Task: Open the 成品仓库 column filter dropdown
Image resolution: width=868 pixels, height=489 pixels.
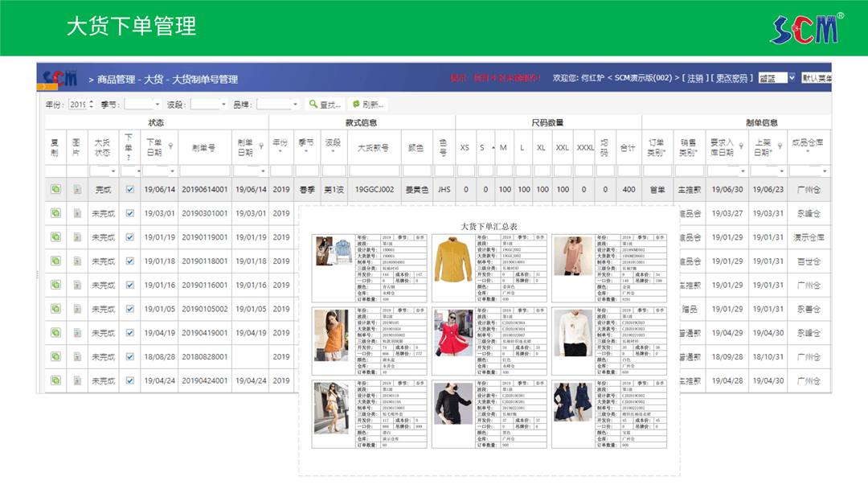Action: click(x=825, y=171)
